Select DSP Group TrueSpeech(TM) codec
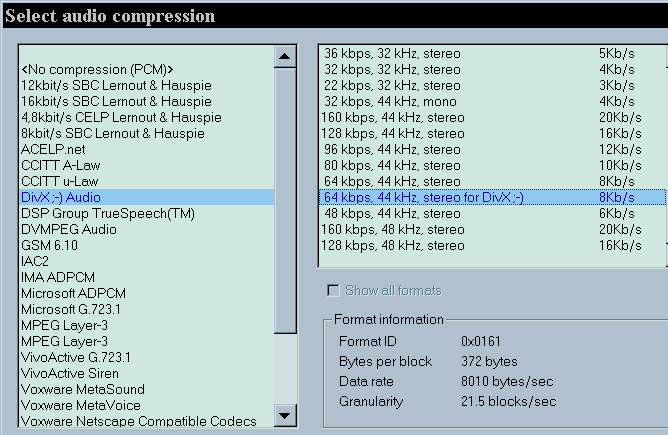Screen dimensions: 668x435 click(107, 213)
